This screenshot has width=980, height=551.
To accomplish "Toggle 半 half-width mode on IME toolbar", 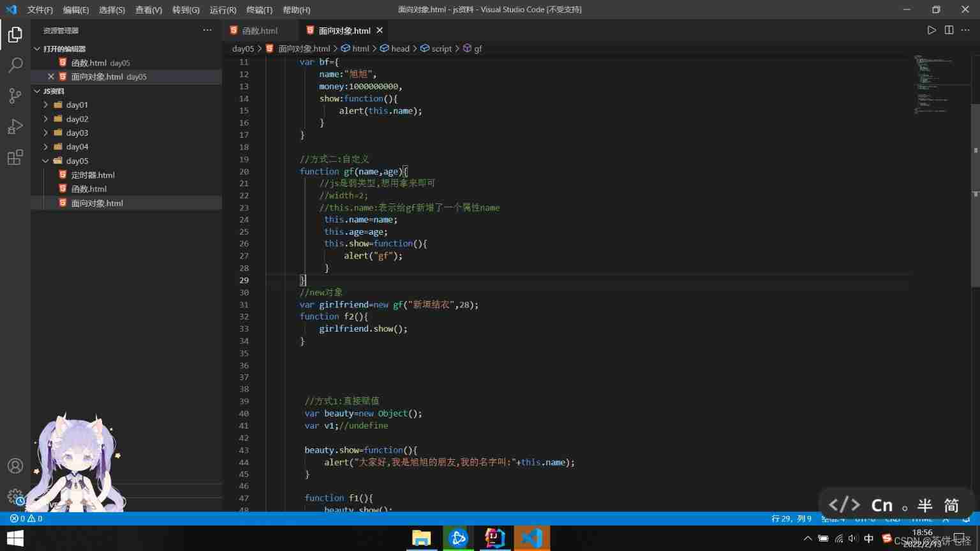I will tap(925, 506).
